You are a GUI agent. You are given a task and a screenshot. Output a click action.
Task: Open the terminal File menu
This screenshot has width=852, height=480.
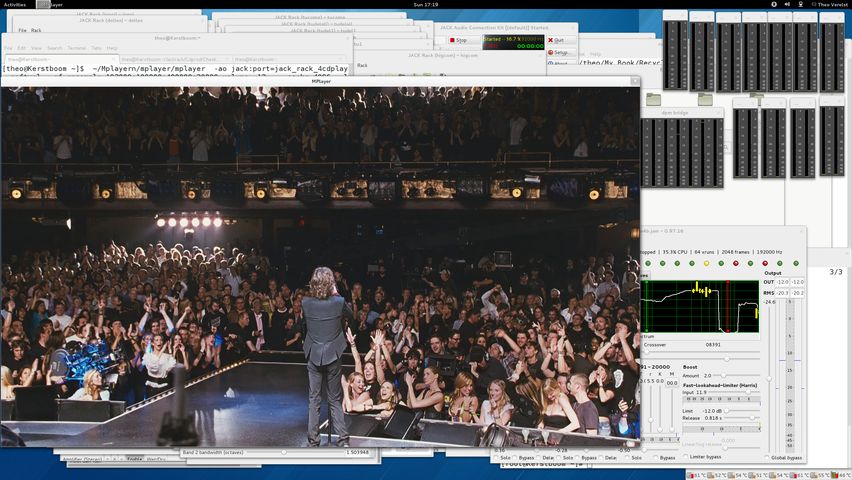tap(8, 48)
